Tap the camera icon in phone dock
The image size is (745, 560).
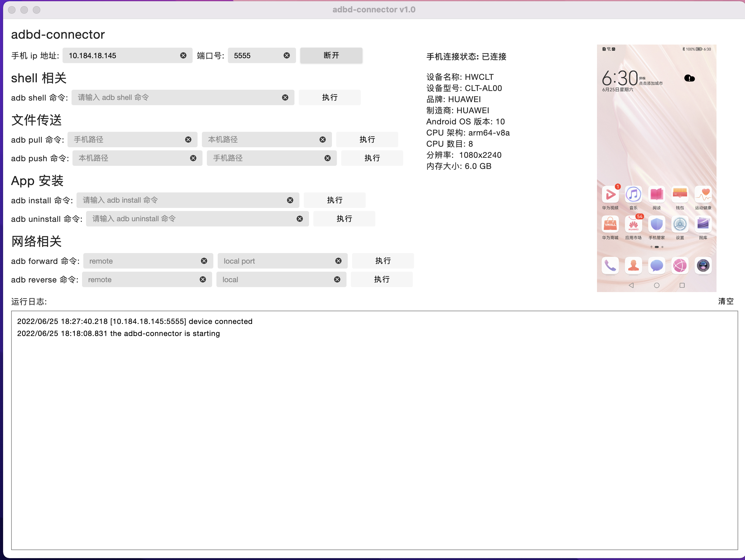703,265
